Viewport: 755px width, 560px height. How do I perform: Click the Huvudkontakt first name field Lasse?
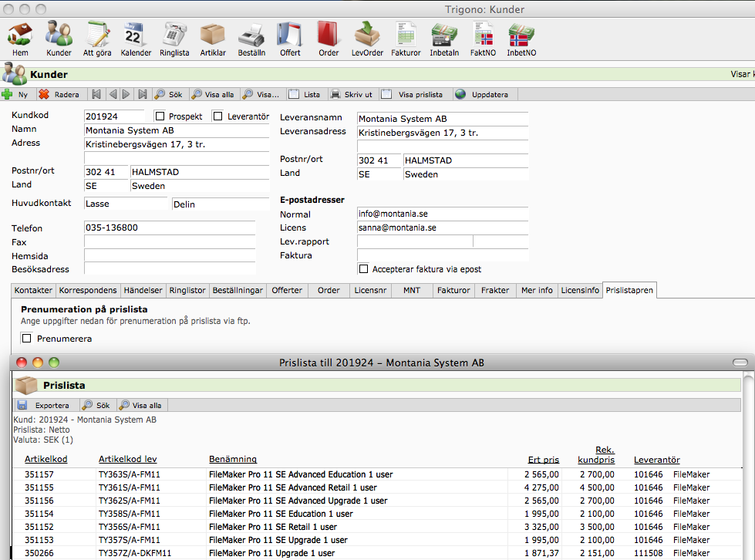pos(126,204)
